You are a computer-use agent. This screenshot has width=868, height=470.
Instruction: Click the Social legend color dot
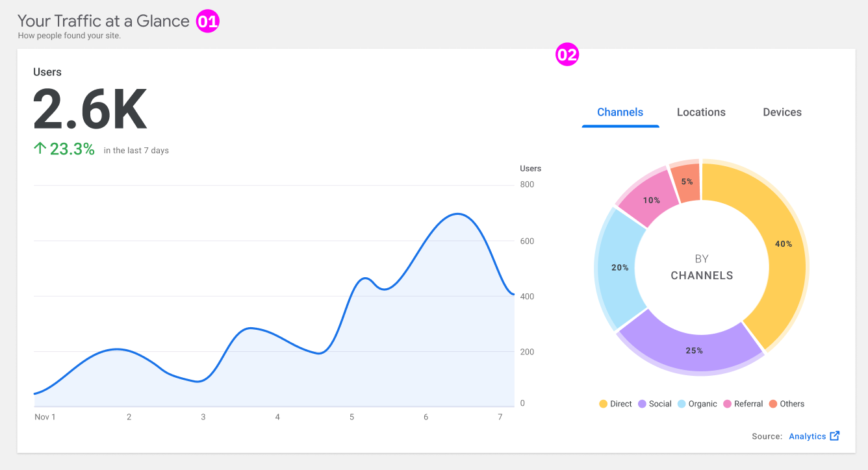click(642, 404)
